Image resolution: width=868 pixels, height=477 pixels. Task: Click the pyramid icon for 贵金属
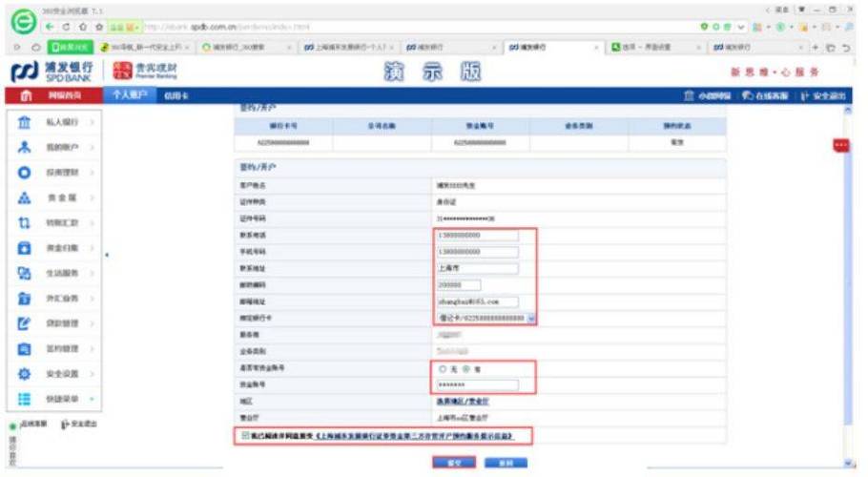click(24, 197)
